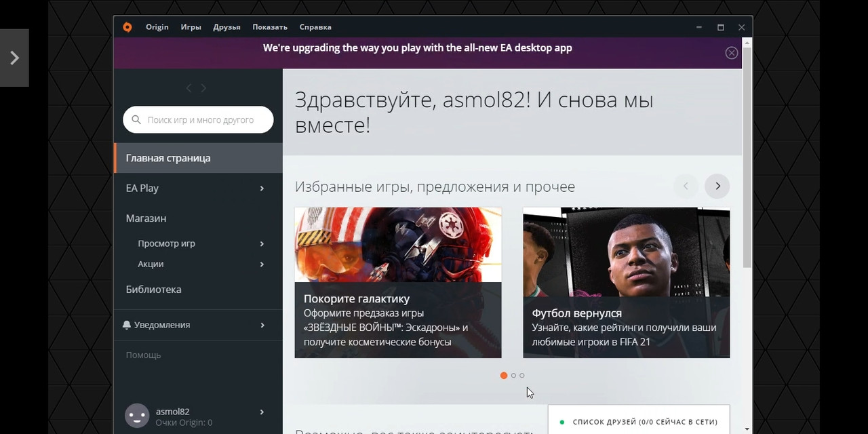The height and width of the screenshot is (434, 868).
Task: Close the Origin window
Action: (x=742, y=27)
